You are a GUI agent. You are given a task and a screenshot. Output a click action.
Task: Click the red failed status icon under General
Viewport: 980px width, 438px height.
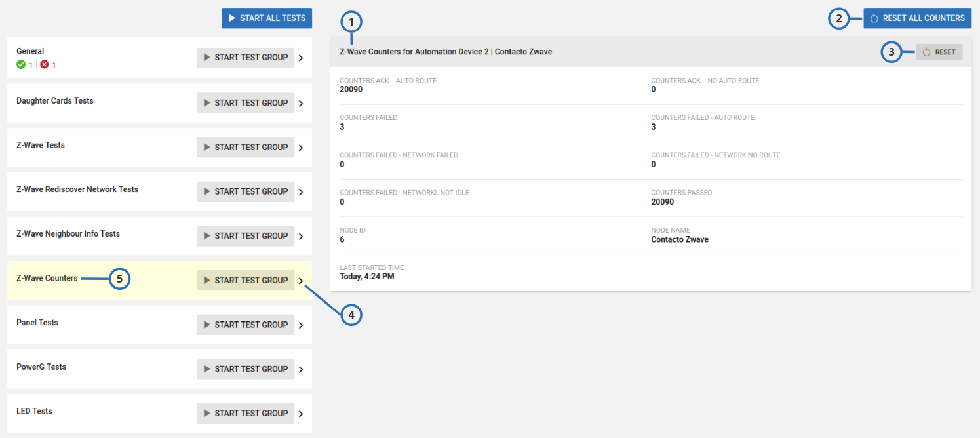click(45, 65)
